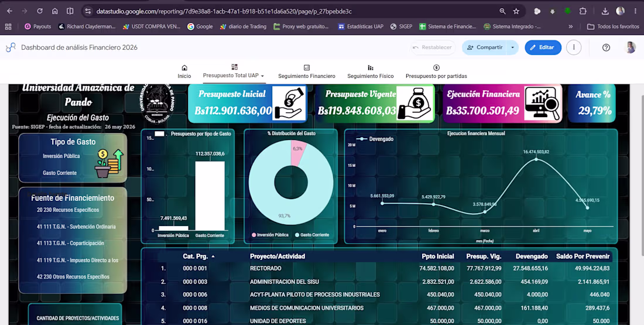Expand Presupuesto Total UAP page dropdown
This screenshot has height=325, width=644.
coord(262,76)
